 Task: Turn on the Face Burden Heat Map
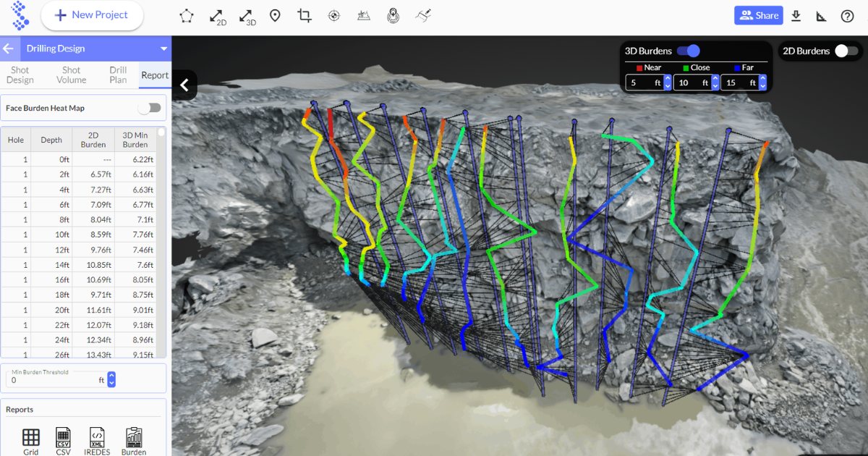[150, 107]
